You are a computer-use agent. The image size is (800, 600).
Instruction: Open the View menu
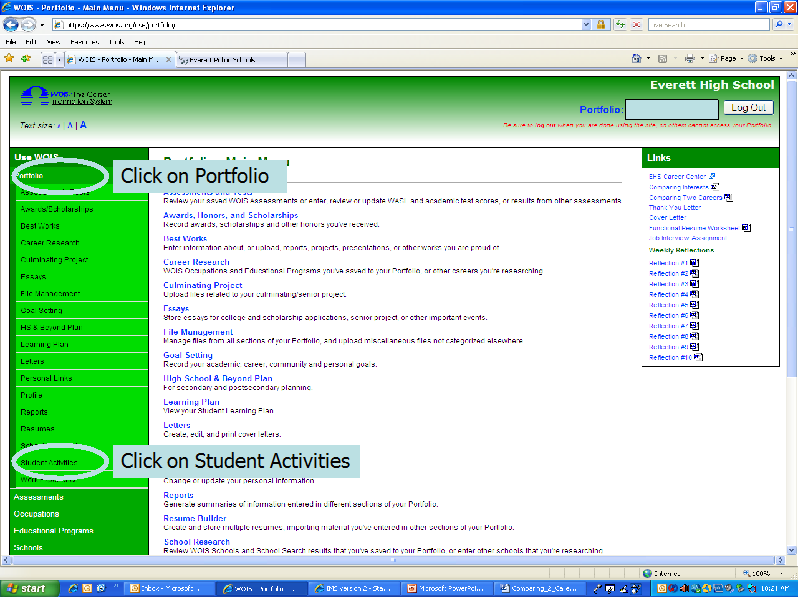click(53, 42)
